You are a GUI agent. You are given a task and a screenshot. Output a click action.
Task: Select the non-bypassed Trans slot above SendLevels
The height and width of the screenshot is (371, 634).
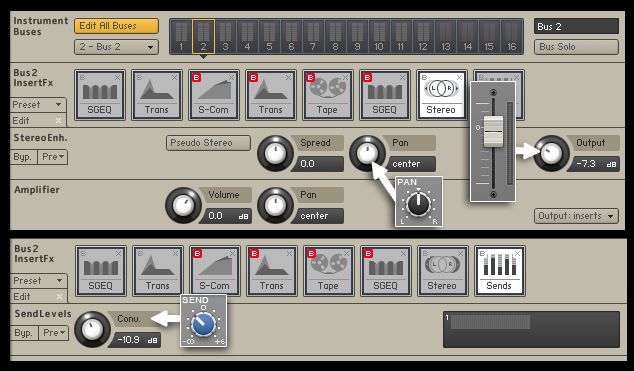click(x=157, y=271)
